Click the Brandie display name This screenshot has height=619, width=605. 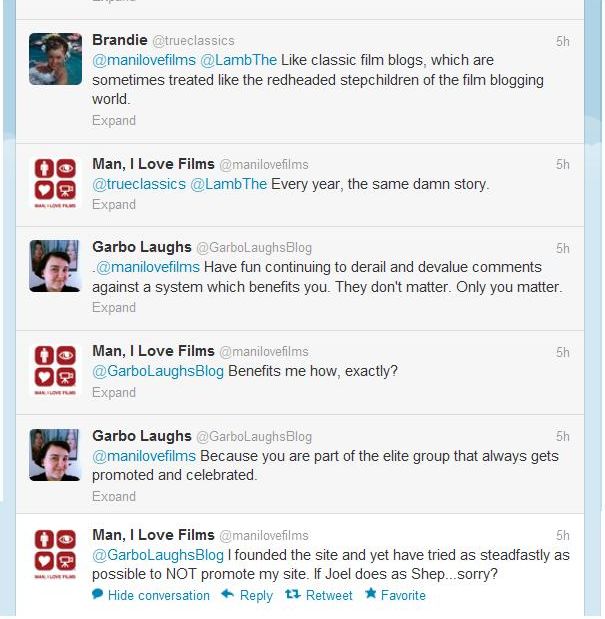[119, 40]
